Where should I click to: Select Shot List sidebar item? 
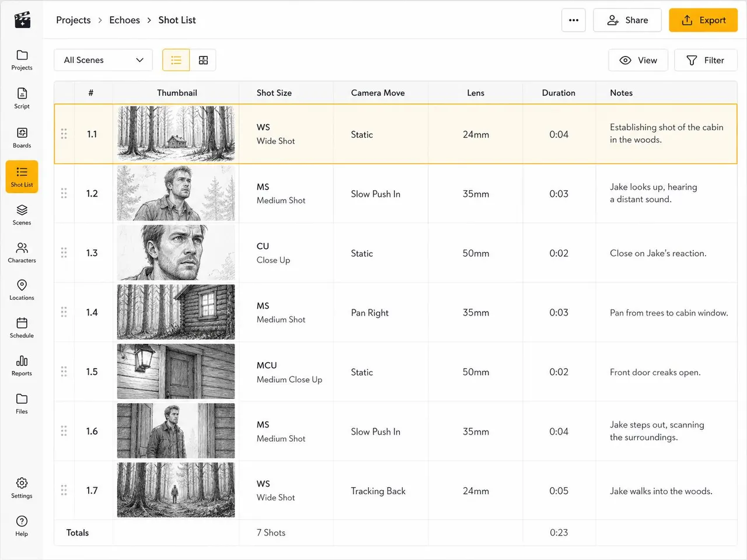pos(22,177)
